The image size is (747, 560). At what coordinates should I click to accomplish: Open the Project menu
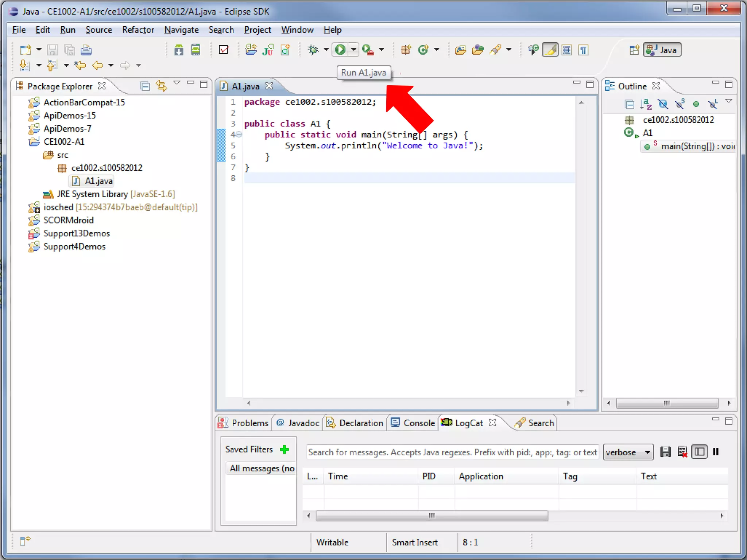[258, 30]
